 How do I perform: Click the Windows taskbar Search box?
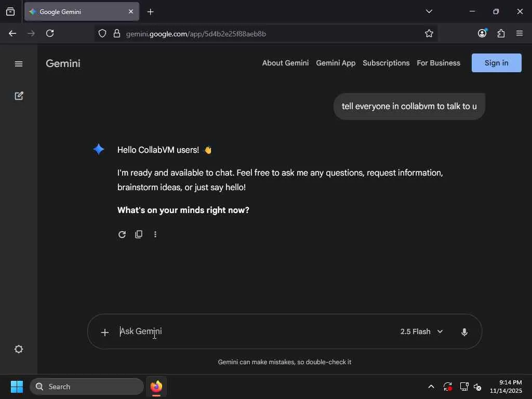click(x=87, y=387)
